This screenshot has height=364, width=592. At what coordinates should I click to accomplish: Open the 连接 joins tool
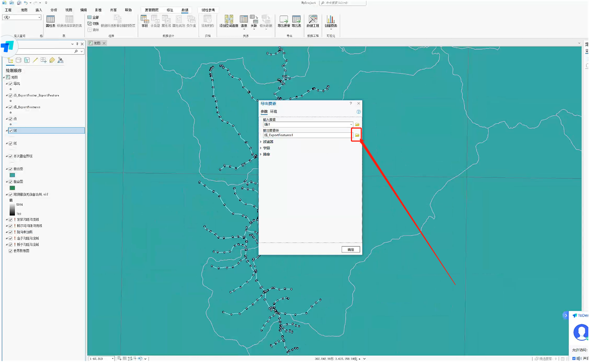pyautogui.click(x=244, y=21)
